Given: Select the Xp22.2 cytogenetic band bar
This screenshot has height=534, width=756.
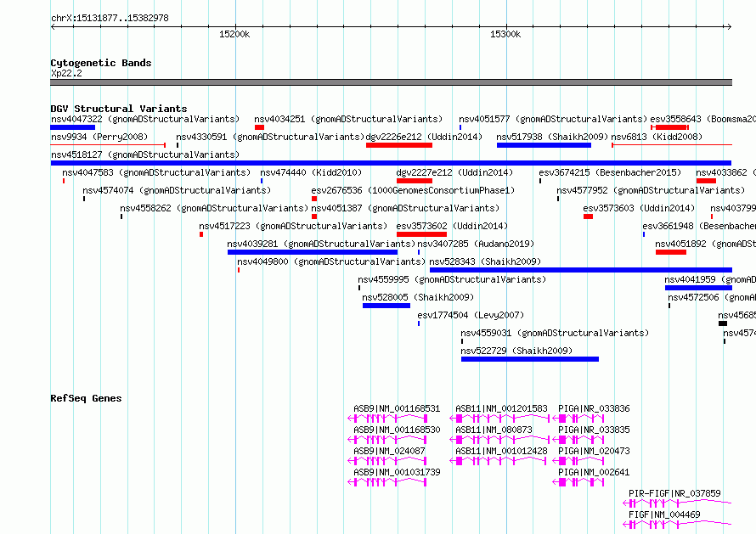Looking at the screenshot, I should point(391,82).
